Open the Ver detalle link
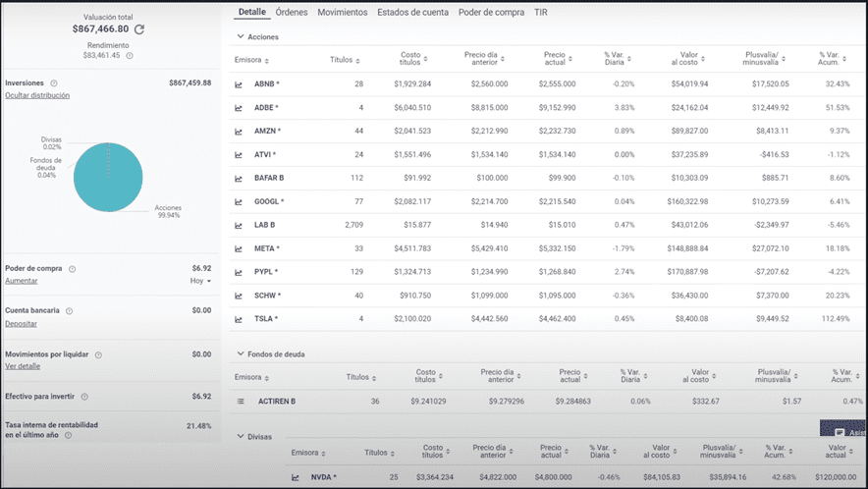Screen dimensions: 868x489 pos(23,365)
